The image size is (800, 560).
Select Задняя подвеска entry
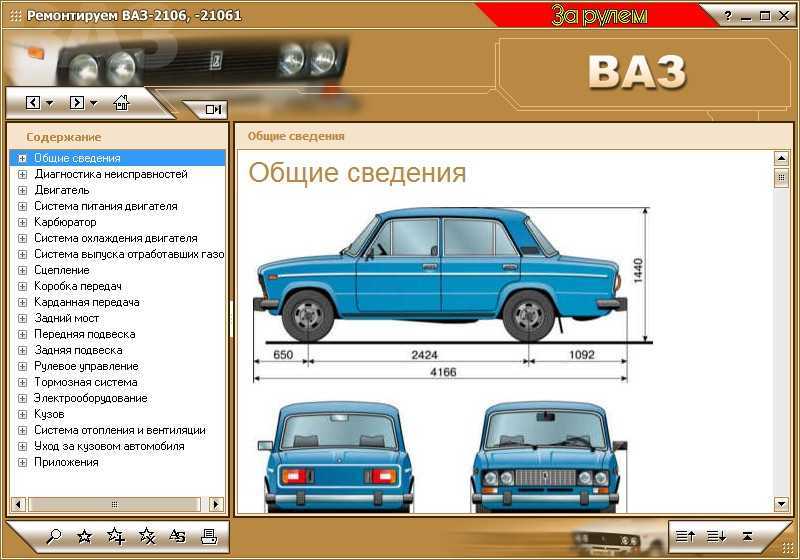78,350
